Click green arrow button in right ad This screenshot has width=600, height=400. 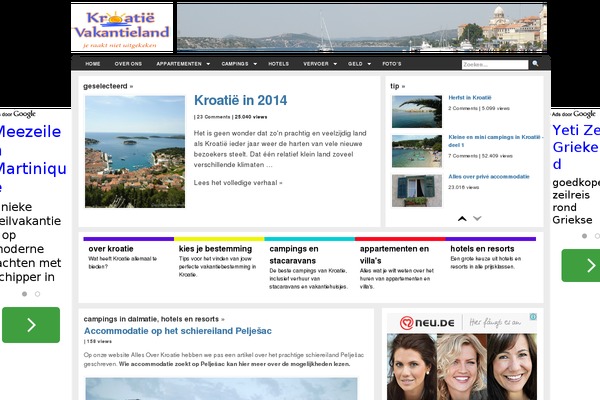tap(581, 265)
